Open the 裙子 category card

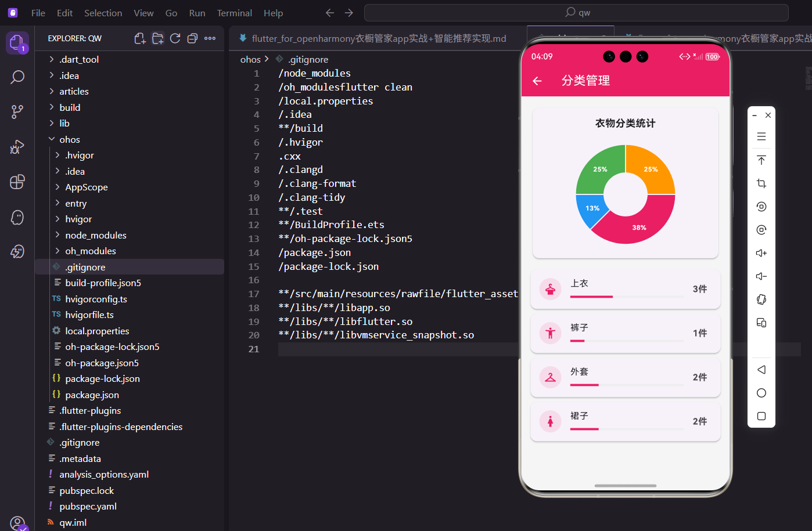click(626, 421)
